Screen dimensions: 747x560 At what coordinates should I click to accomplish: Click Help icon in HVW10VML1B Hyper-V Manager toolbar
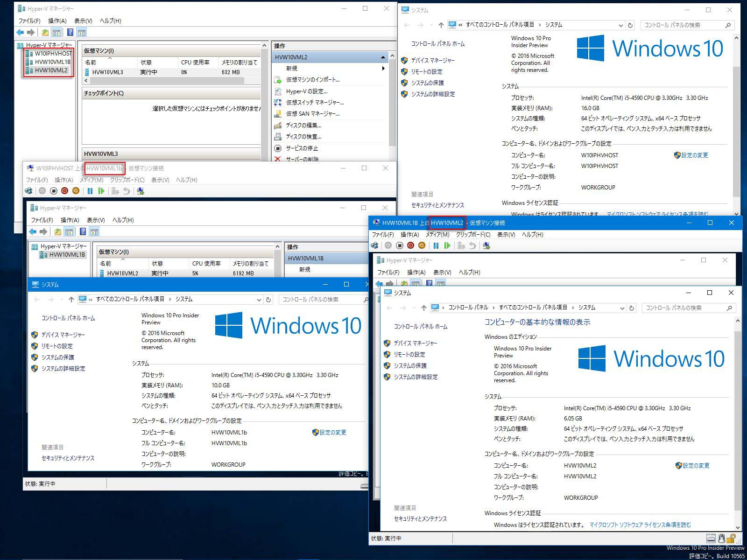[x=83, y=231]
